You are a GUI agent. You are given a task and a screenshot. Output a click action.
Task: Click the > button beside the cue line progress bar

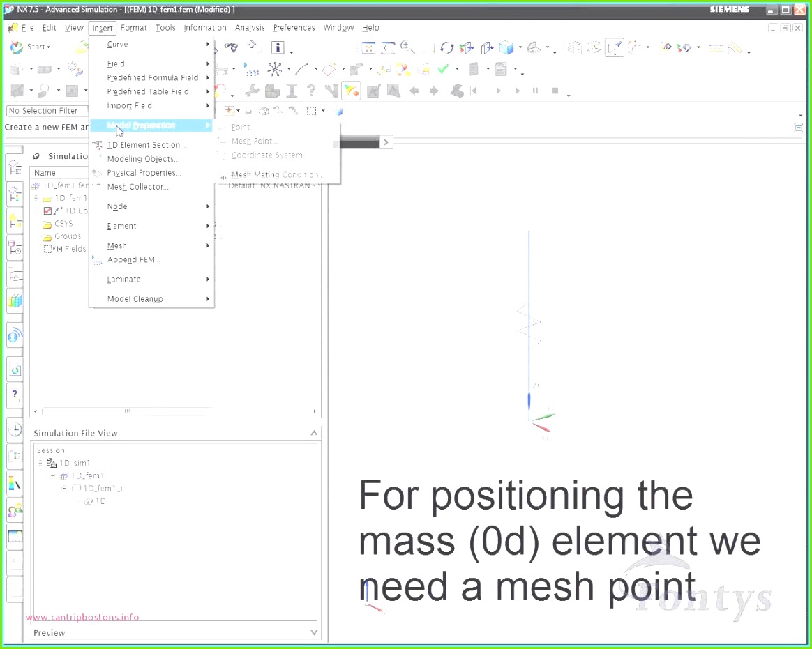[386, 142]
